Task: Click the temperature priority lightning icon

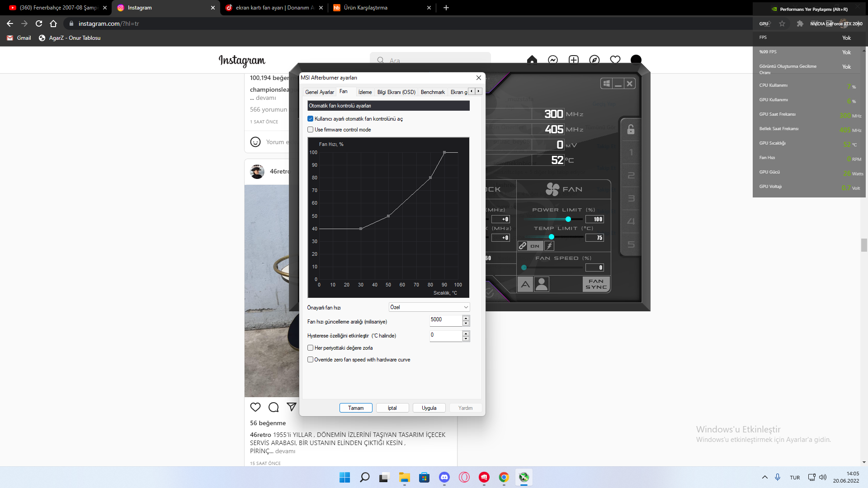Action: click(549, 246)
